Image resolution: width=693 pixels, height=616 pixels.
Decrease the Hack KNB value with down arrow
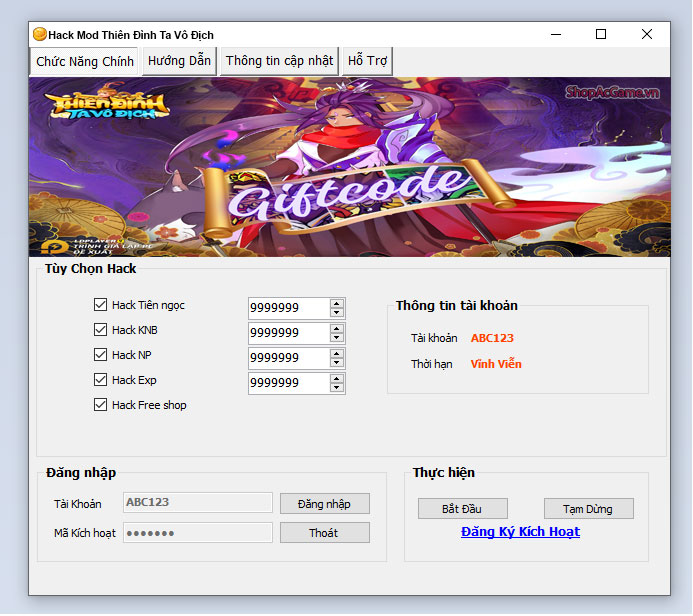tap(337, 338)
